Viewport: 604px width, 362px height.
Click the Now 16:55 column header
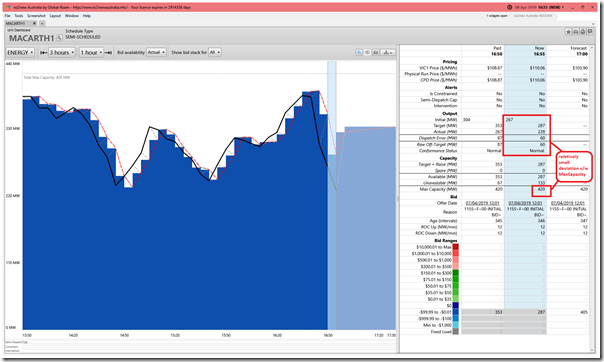click(539, 51)
